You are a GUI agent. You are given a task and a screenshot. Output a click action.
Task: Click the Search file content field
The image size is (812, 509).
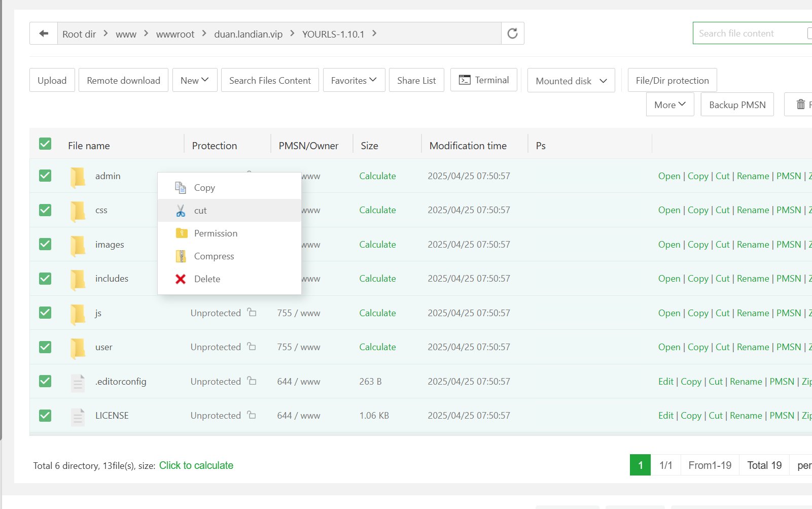(748, 33)
